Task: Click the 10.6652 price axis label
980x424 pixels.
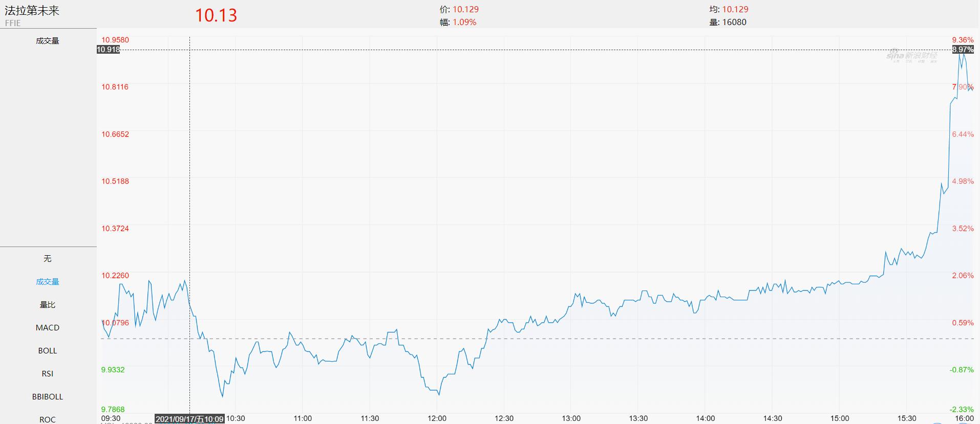Action: 115,135
